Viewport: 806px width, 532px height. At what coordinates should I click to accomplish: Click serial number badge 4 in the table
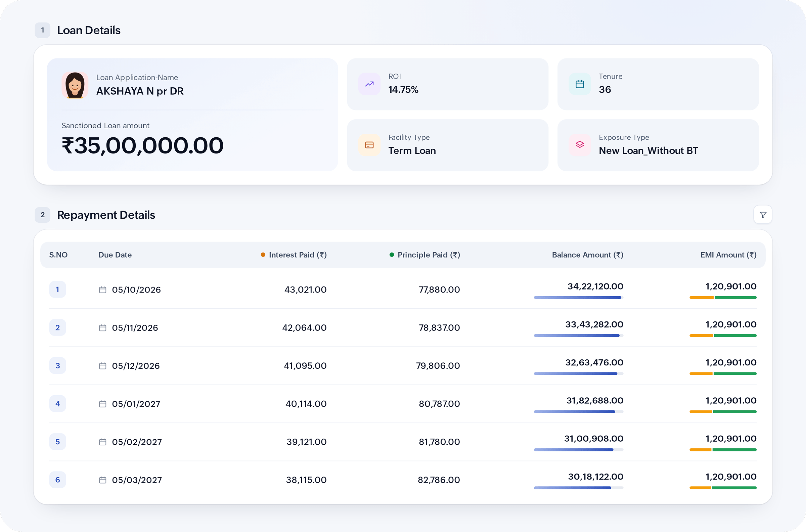click(x=58, y=403)
